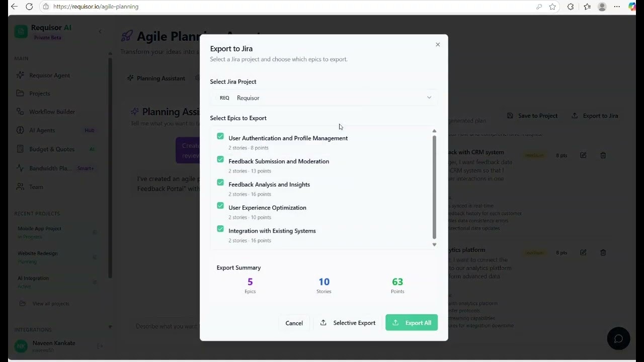Click the browser refresh icon
Screen dimensions: 644x362
click(29, 7)
